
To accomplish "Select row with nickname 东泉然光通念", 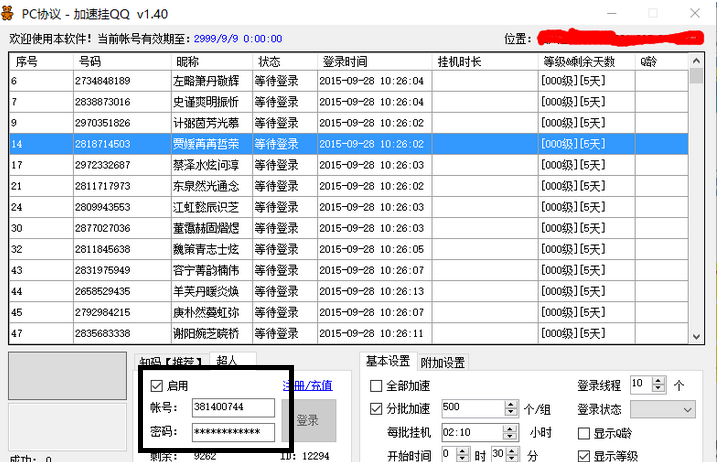I will pos(348,186).
